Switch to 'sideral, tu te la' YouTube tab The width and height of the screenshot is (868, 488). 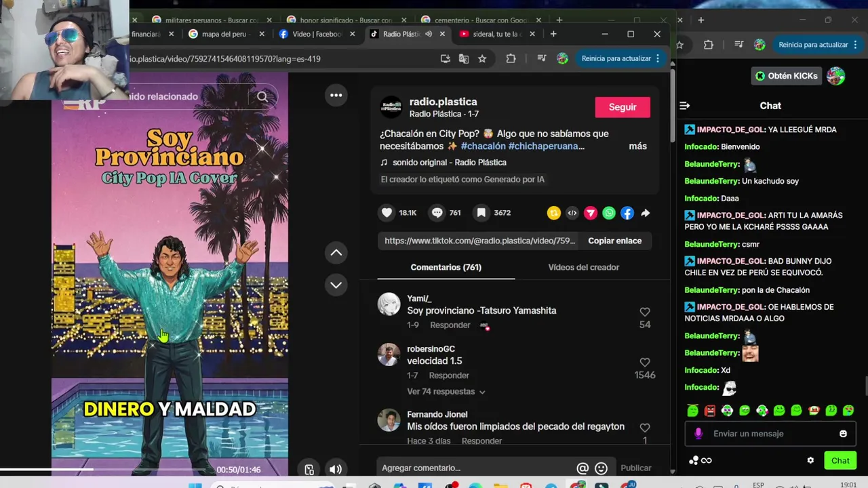(x=497, y=34)
